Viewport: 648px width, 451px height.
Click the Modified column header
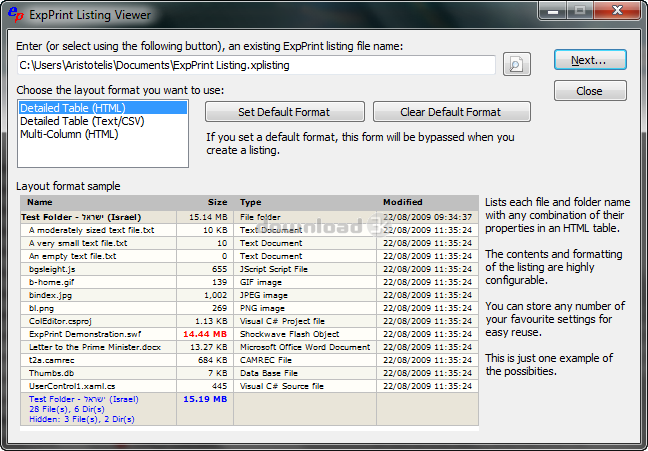[x=403, y=202]
